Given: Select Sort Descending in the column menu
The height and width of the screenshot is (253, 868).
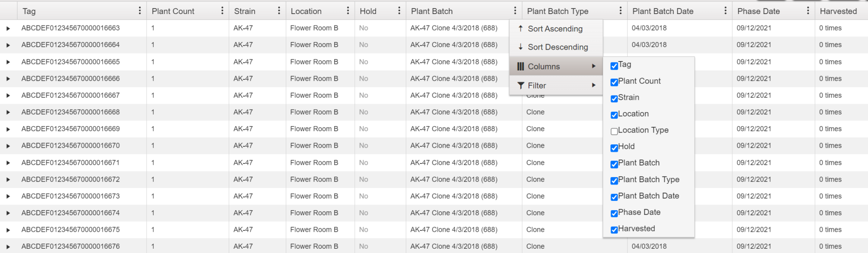Looking at the screenshot, I should point(557,47).
